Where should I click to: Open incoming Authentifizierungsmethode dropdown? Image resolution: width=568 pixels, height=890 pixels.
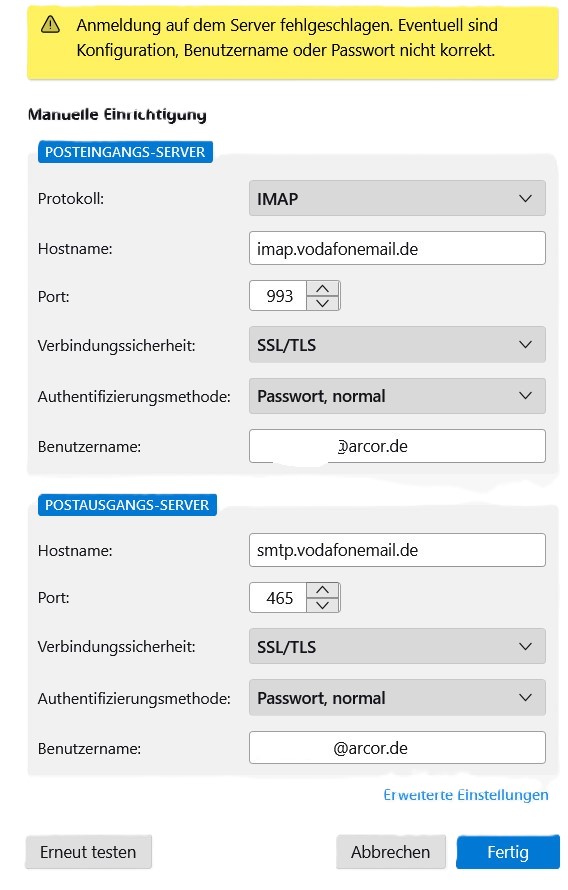click(x=397, y=396)
